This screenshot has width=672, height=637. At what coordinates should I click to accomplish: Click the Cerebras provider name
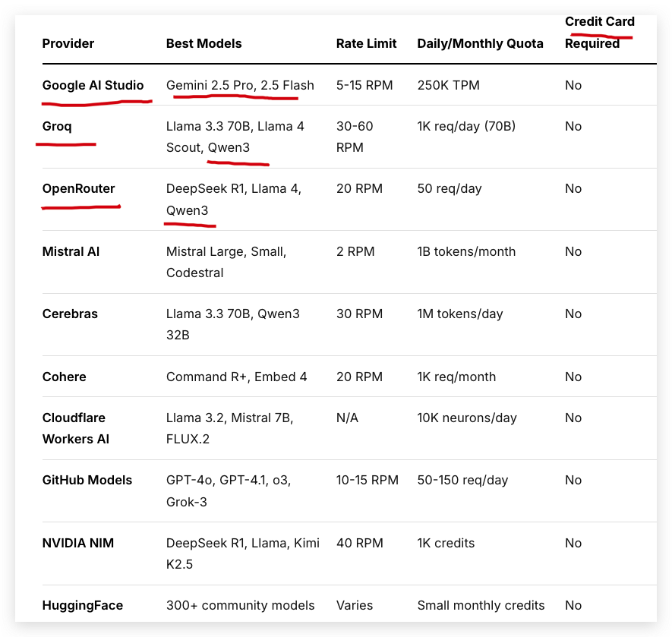[x=70, y=314]
